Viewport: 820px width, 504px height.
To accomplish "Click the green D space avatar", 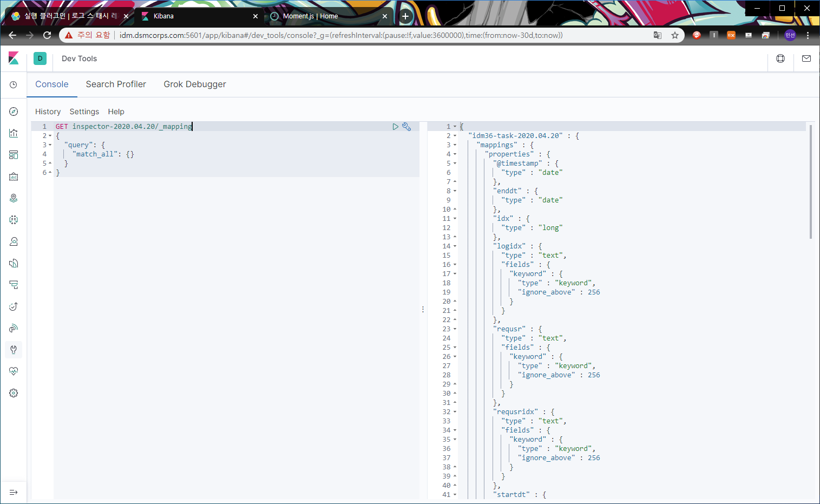I will (x=40, y=58).
